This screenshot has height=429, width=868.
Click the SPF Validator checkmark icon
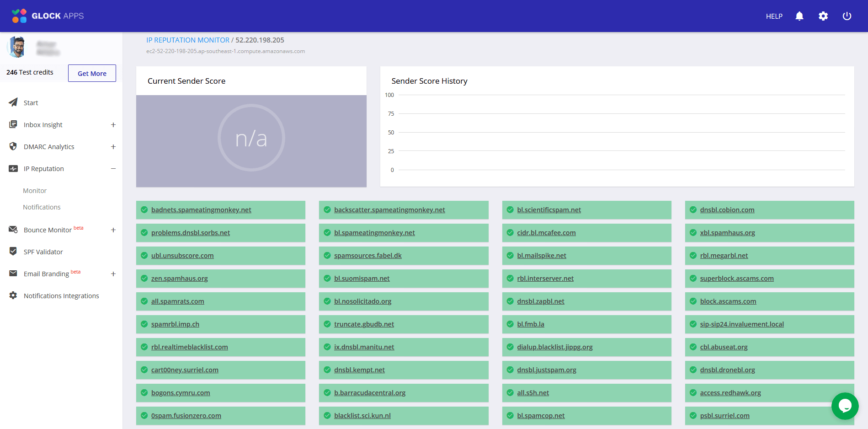(13, 251)
